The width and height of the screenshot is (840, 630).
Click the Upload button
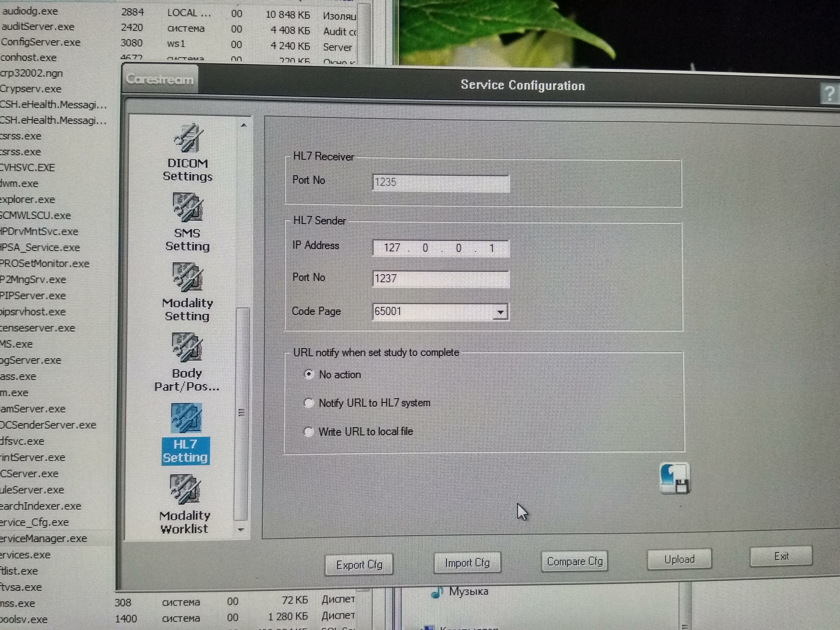click(679, 559)
